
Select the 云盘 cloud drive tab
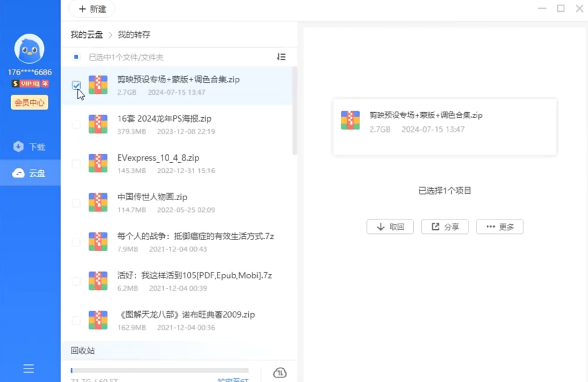point(30,173)
